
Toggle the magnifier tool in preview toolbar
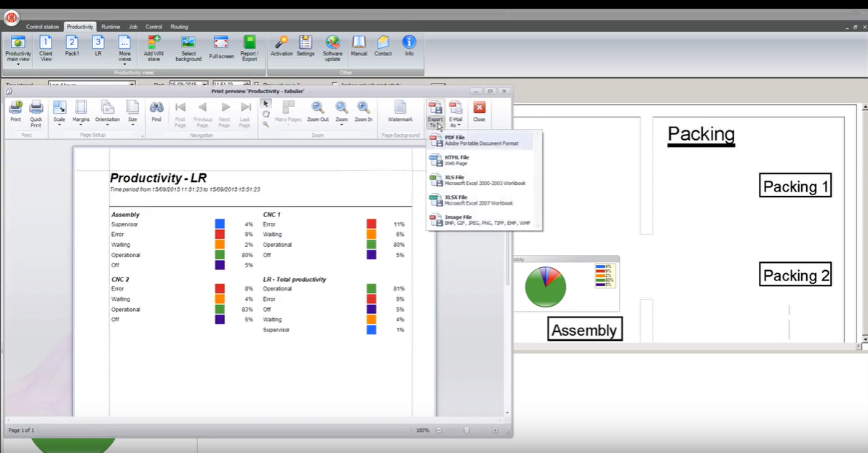266,125
